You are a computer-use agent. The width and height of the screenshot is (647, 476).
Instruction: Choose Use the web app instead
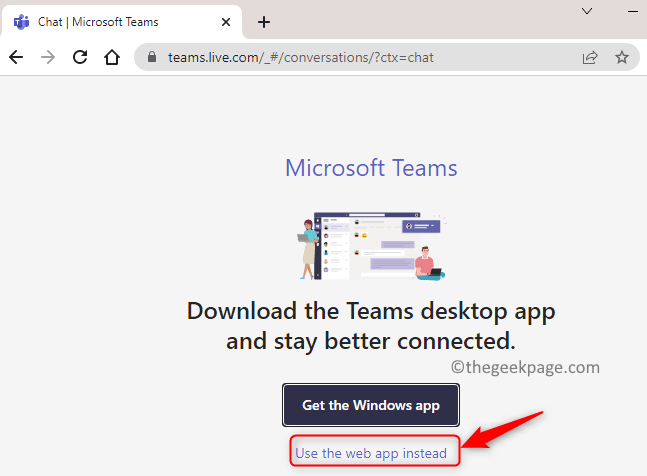pos(371,453)
